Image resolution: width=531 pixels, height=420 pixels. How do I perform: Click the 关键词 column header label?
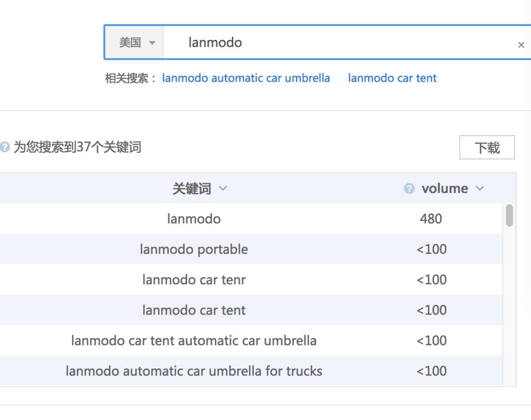pyautogui.click(x=192, y=189)
